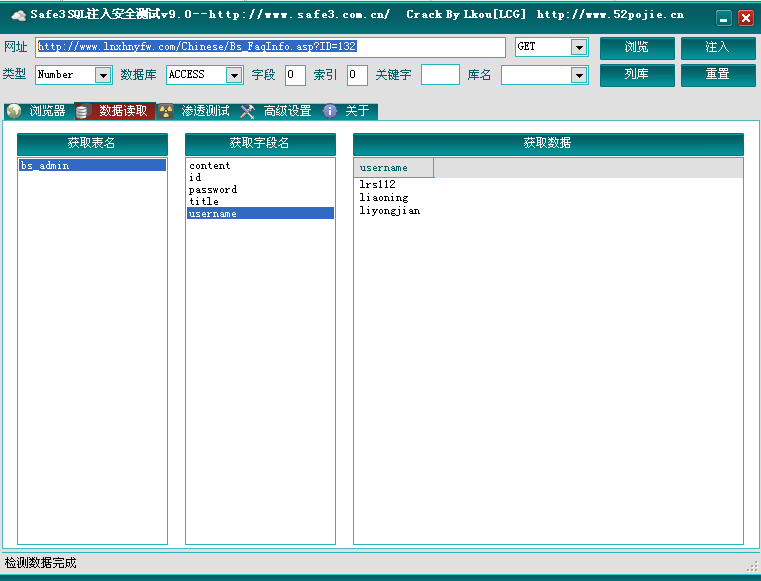Click the tools icon on 高级设置 tab
Viewport: 761px width, 581px height.
click(248, 111)
